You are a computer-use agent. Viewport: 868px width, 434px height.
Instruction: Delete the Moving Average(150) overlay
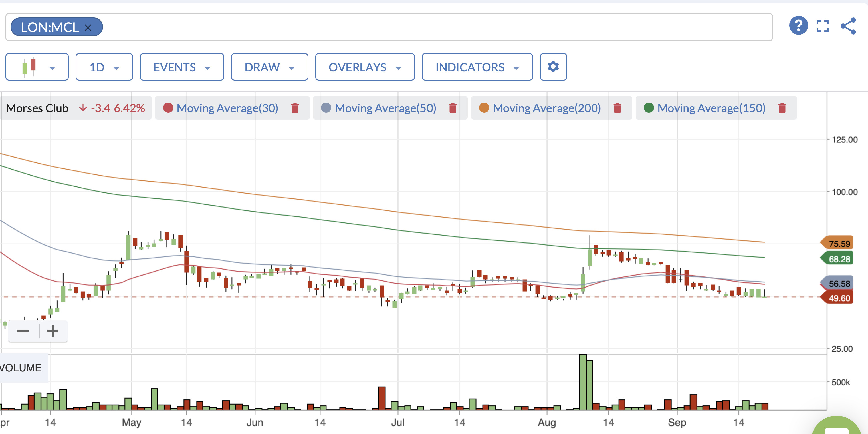(x=782, y=108)
